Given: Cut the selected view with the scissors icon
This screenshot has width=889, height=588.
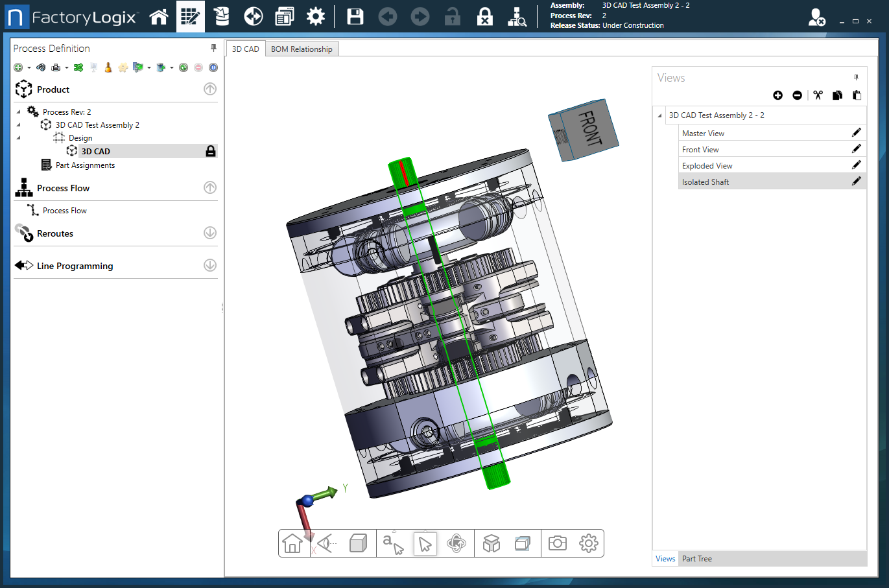Looking at the screenshot, I should 818,95.
